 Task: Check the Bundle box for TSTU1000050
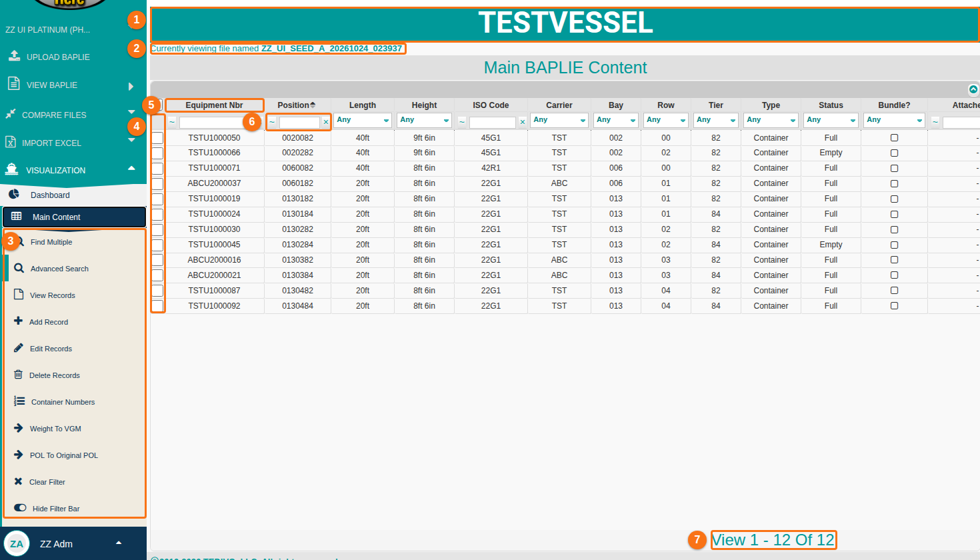(x=894, y=138)
